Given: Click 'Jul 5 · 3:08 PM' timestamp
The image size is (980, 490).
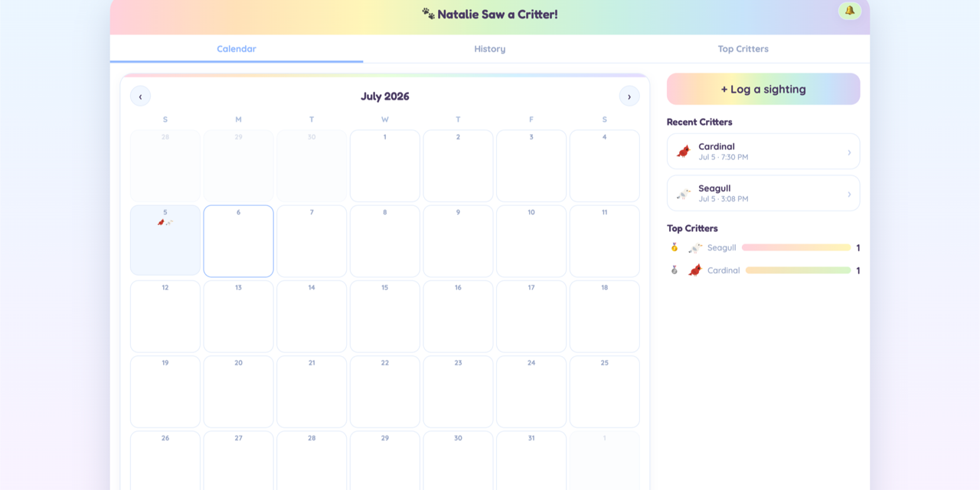Looking at the screenshot, I should [x=724, y=199].
